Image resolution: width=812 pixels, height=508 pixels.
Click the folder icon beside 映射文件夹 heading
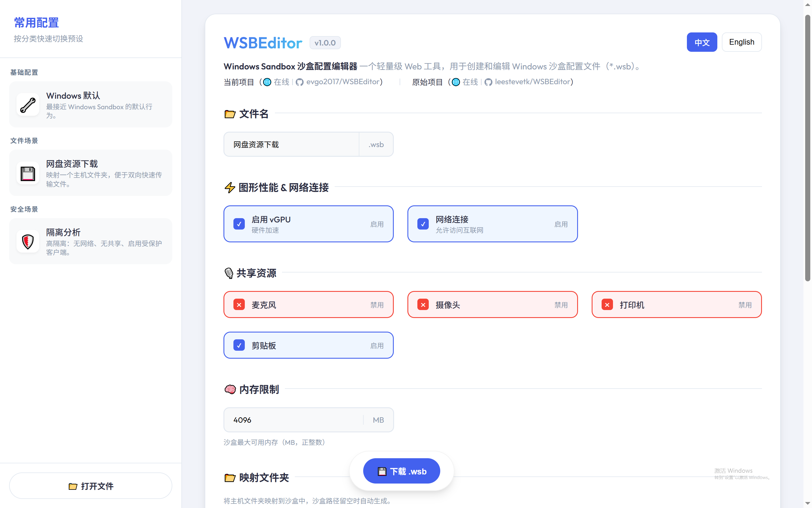(230, 478)
